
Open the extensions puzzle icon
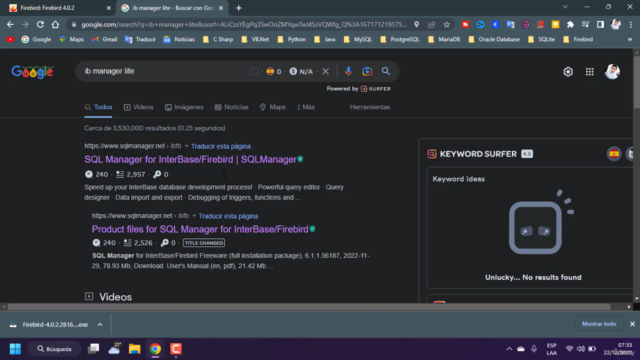pos(570,24)
